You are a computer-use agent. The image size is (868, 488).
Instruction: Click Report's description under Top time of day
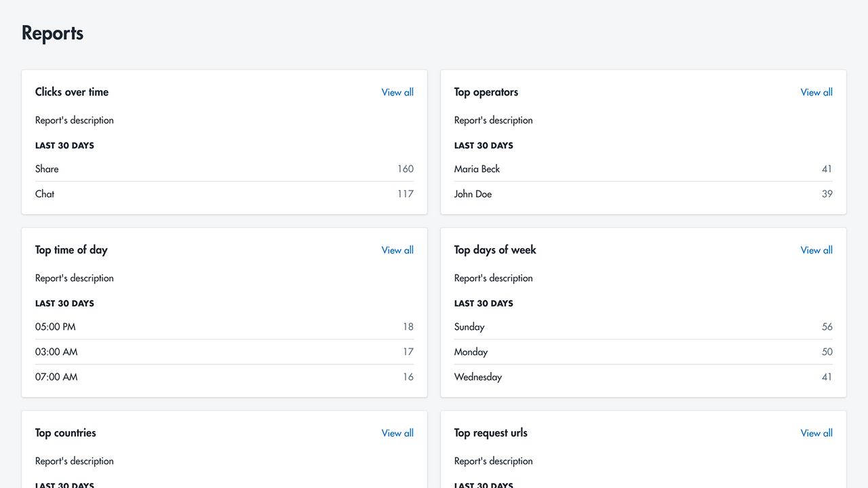coord(75,279)
